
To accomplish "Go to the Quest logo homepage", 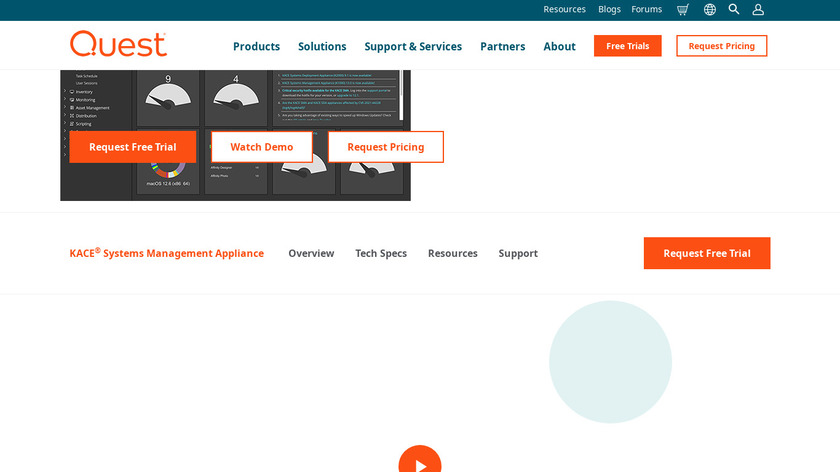I will tap(118, 44).
